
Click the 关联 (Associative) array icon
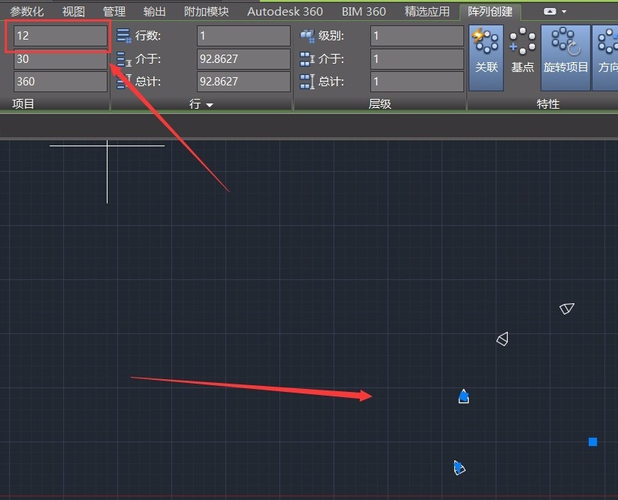click(x=486, y=52)
